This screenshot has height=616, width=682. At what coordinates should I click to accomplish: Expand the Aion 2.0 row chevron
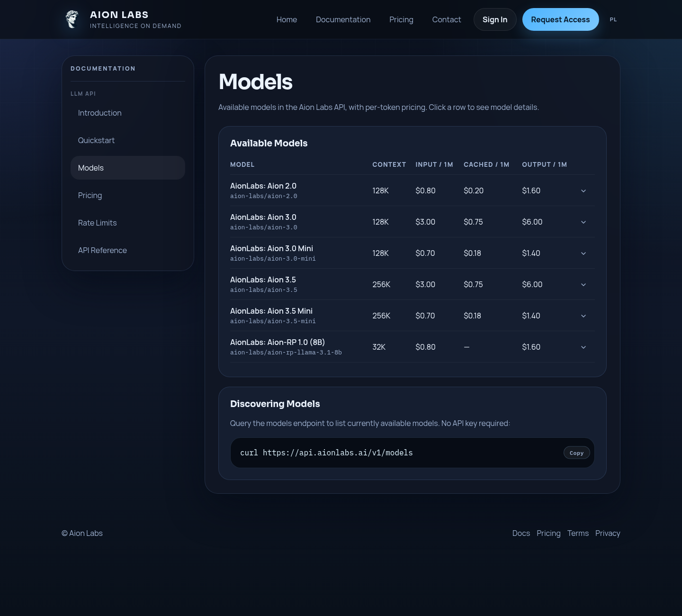[583, 191]
